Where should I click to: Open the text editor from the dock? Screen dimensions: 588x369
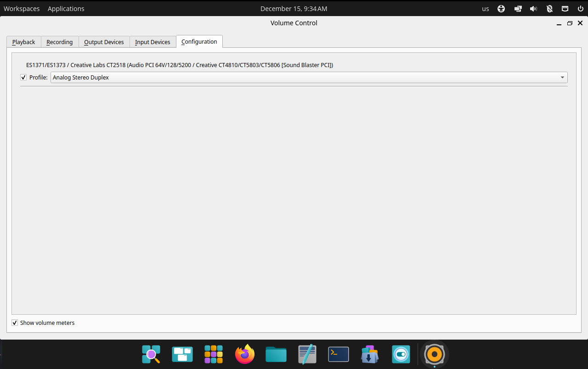(x=307, y=354)
